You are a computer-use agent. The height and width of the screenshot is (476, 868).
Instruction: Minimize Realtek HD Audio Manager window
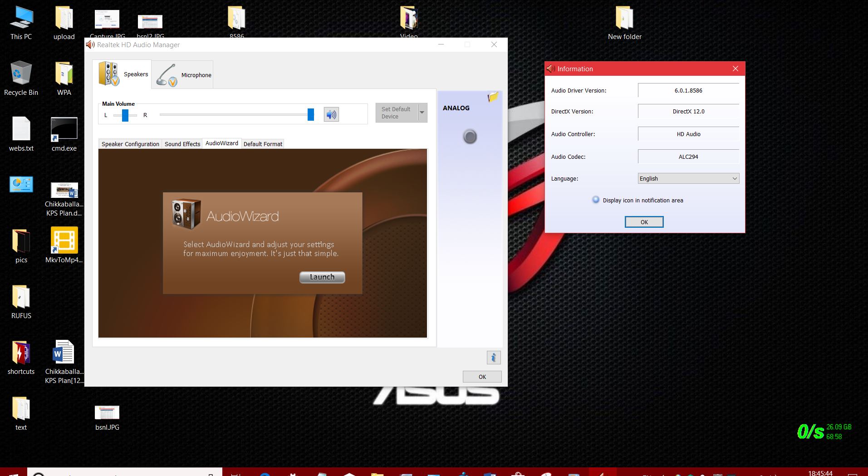pyautogui.click(x=441, y=44)
